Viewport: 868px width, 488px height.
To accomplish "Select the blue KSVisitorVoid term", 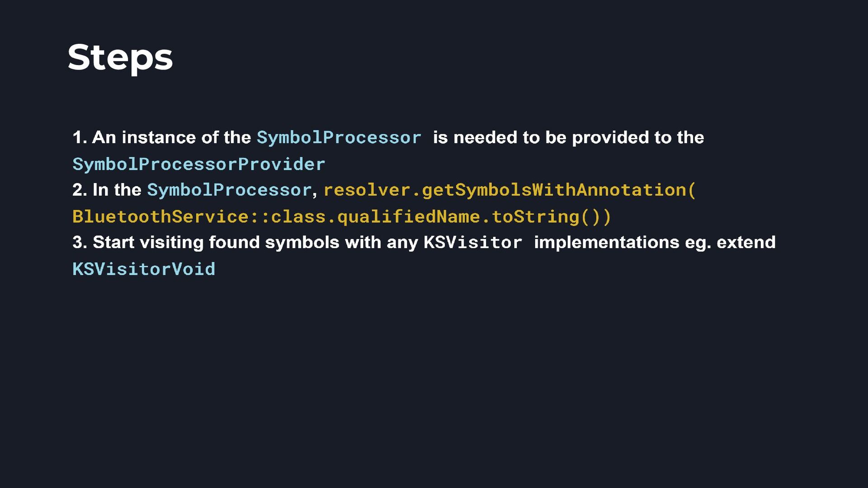I will click(144, 269).
